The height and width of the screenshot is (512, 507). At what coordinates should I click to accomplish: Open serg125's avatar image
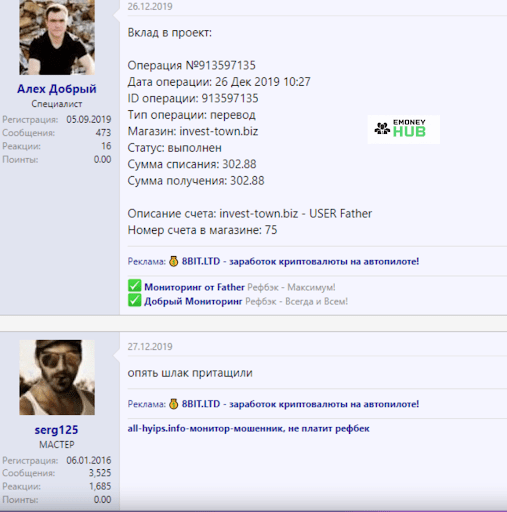pos(57,377)
